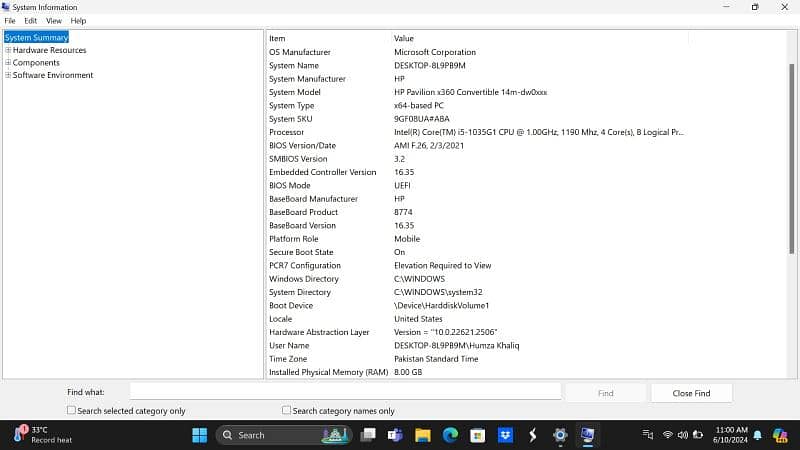This screenshot has height=450, width=800.
Task: Click the Close Find button
Action: [691, 393]
